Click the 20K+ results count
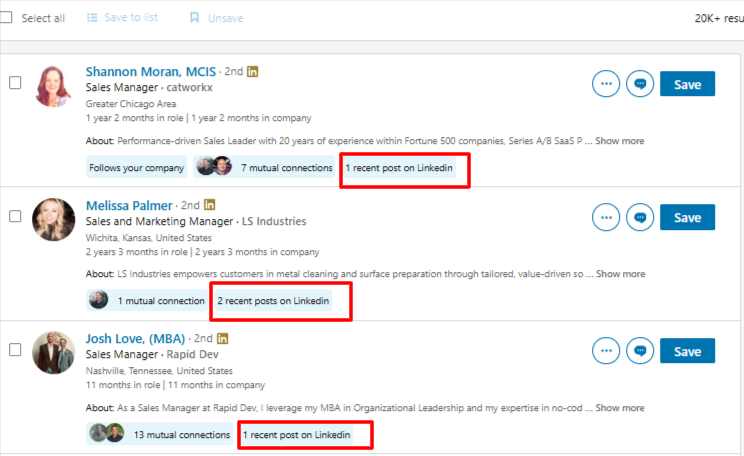 pyautogui.click(x=719, y=18)
